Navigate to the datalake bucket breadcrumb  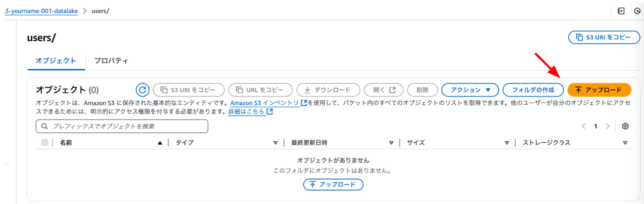(x=42, y=11)
